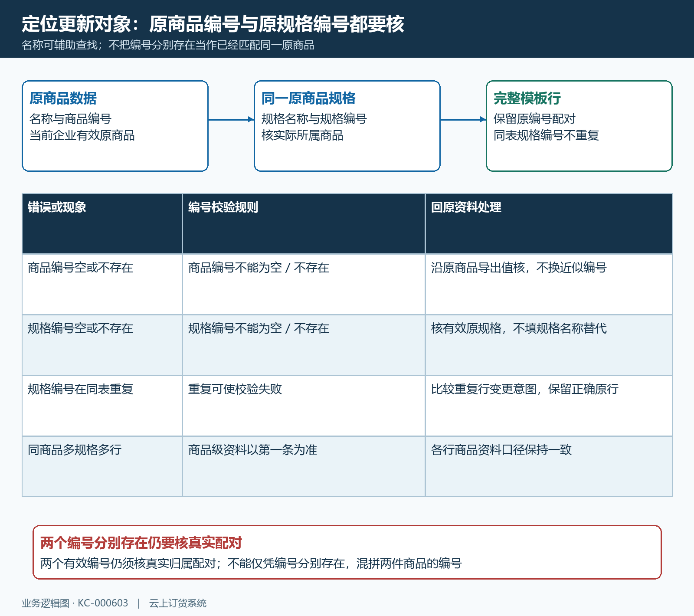Click the 错误或现象 column header
The width and height of the screenshot is (694, 616).
tap(102, 223)
